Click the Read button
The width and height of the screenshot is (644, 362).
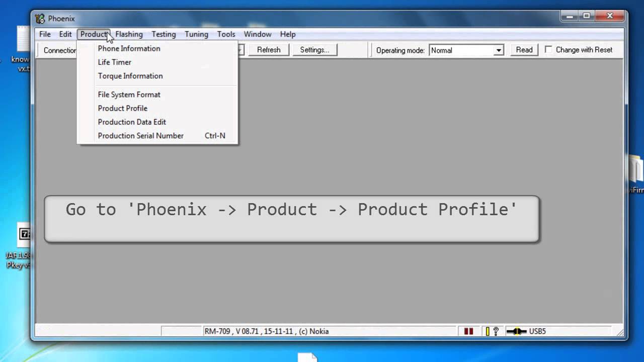524,50
